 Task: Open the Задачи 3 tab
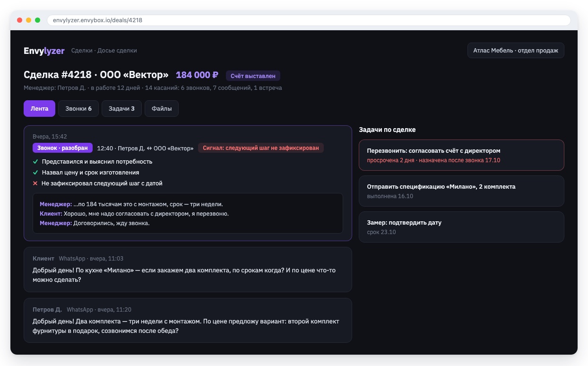[121, 108]
